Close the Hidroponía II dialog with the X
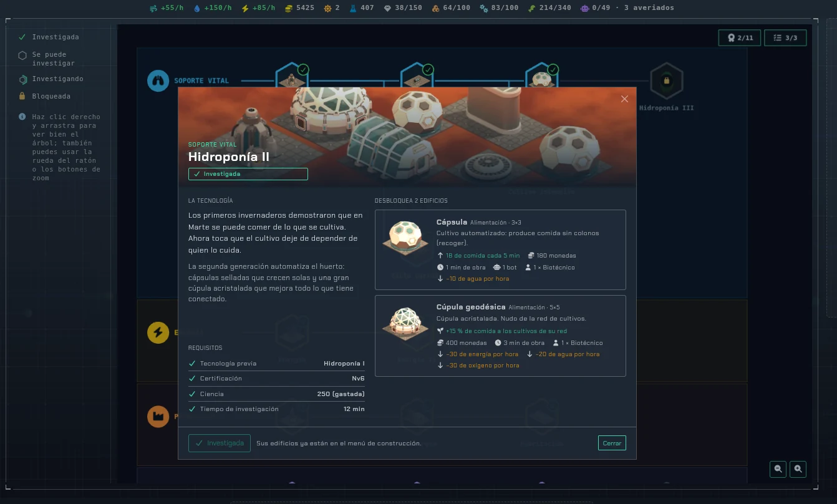The height and width of the screenshot is (504, 837). (x=624, y=99)
